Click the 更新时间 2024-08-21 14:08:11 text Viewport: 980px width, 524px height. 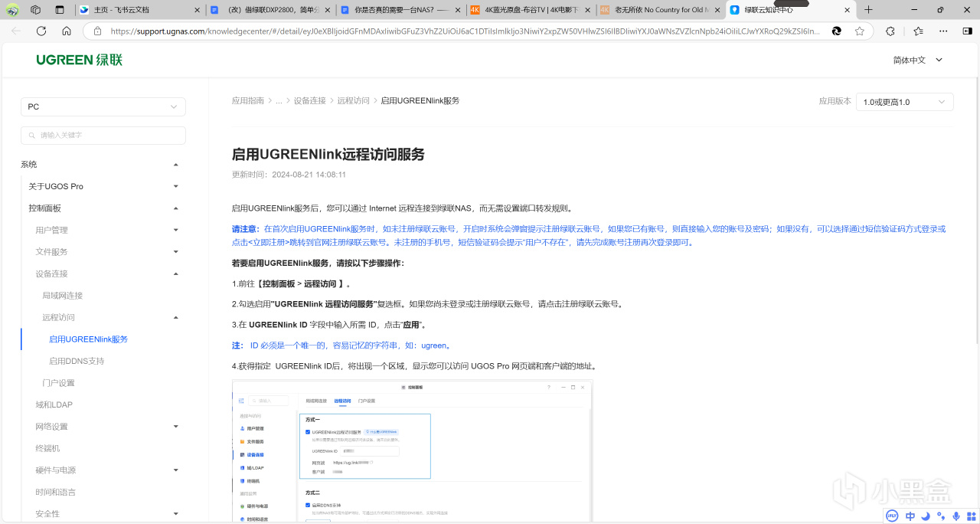coord(289,175)
